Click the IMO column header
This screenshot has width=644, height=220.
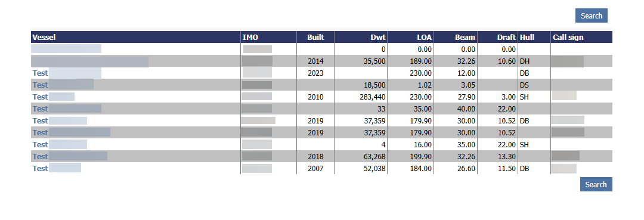[x=250, y=38]
